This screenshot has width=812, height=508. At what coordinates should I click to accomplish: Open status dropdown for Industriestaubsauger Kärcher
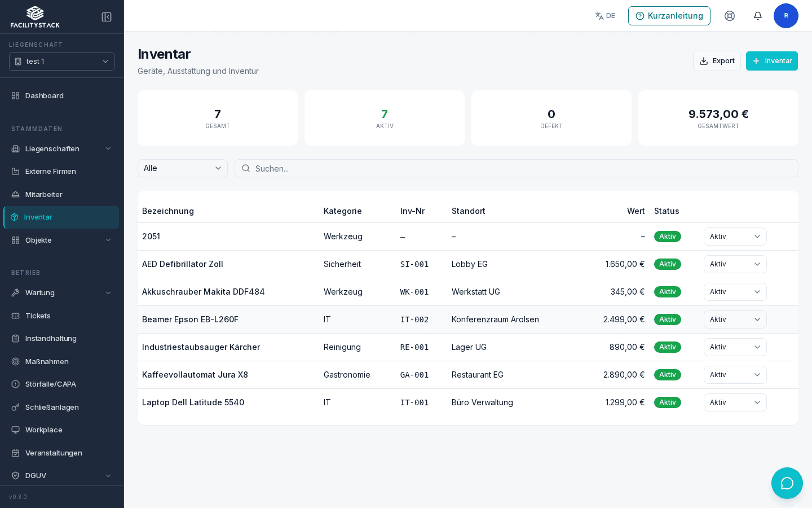(x=735, y=347)
